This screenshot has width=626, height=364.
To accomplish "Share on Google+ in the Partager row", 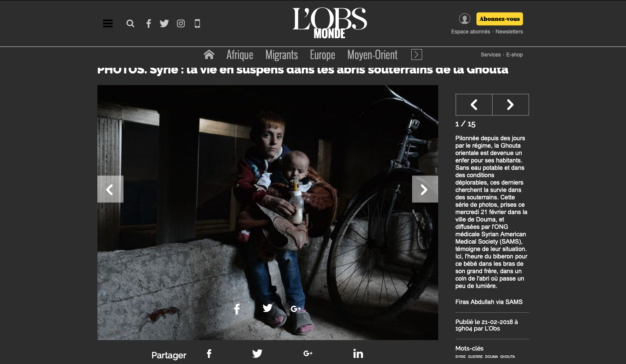I will pyautogui.click(x=308, y=354).
